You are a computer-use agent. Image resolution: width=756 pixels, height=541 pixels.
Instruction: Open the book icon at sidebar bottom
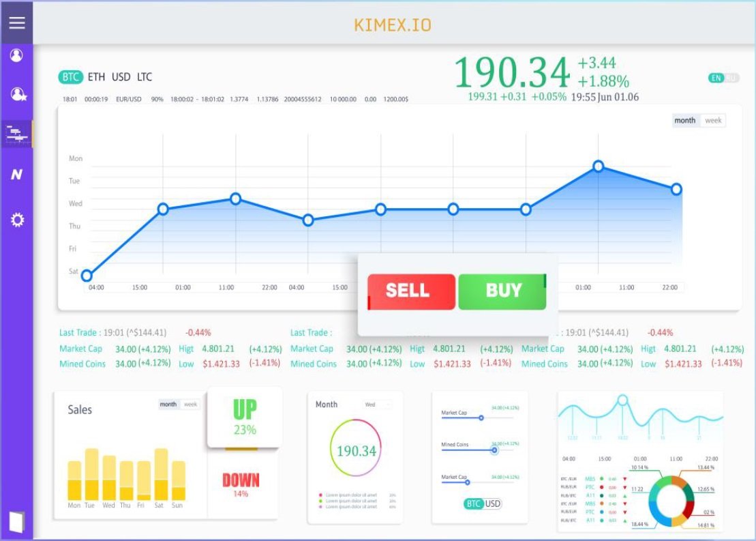coord(16,522)
